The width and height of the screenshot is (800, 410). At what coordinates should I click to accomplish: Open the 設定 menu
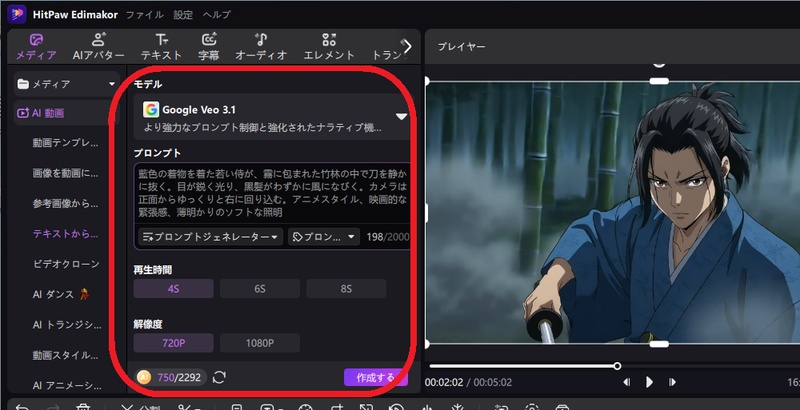(x=183, y=15)
